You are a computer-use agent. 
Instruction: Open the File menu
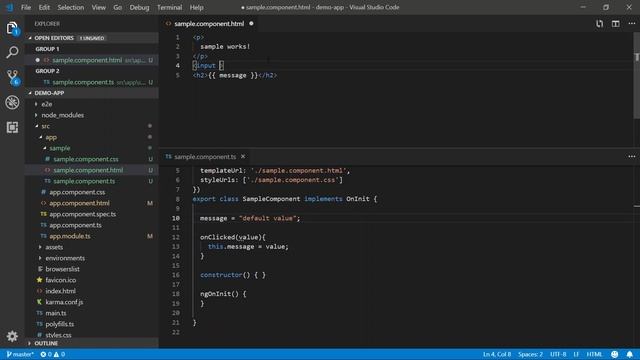pyautogui.click(x=26, y=7)
